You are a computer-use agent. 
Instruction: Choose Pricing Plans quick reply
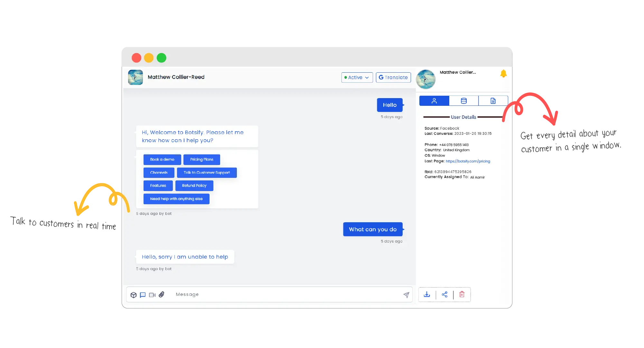201,160
